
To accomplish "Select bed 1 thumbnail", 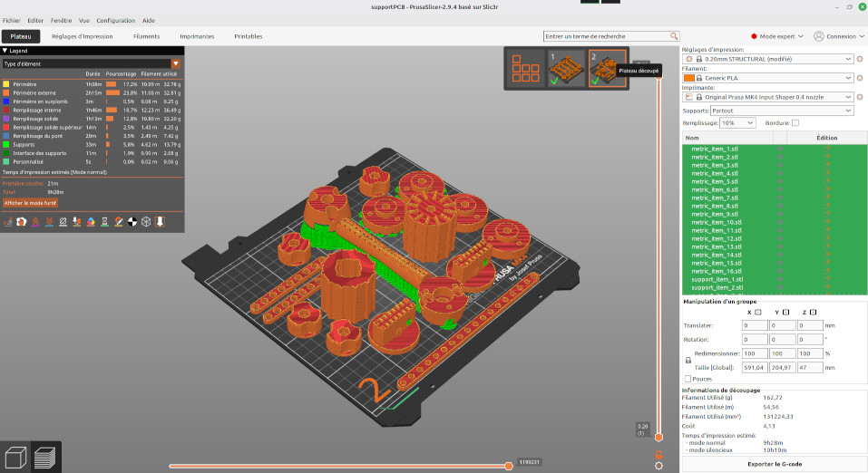I will click(x=566, y=68).
